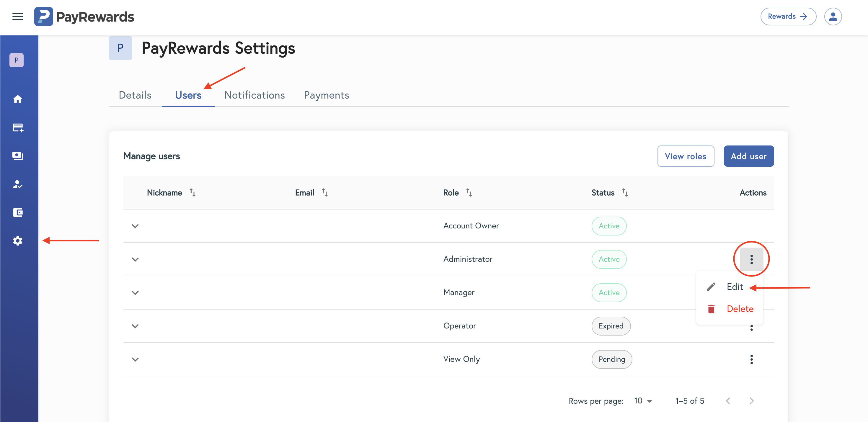Screen dimensions: 868x422
Task: Select Edit from the context menu
Action: point(734,287)
